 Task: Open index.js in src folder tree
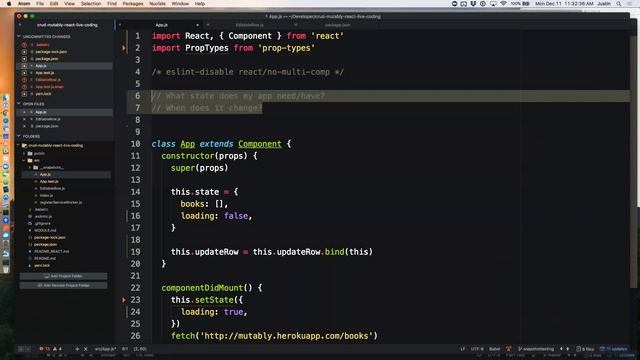(46, 196)
